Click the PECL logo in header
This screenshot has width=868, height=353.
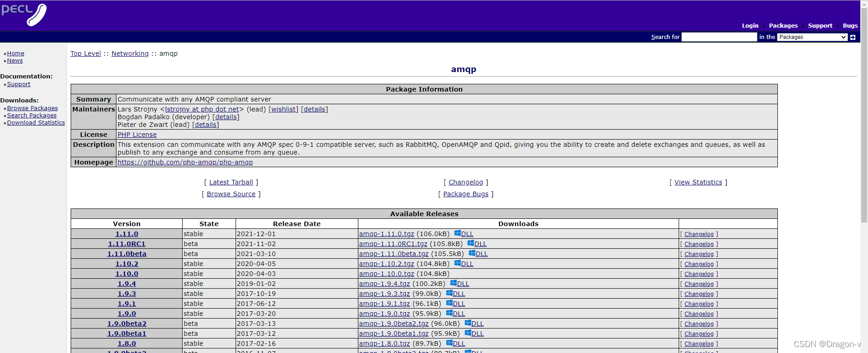[x=24, y=14]
